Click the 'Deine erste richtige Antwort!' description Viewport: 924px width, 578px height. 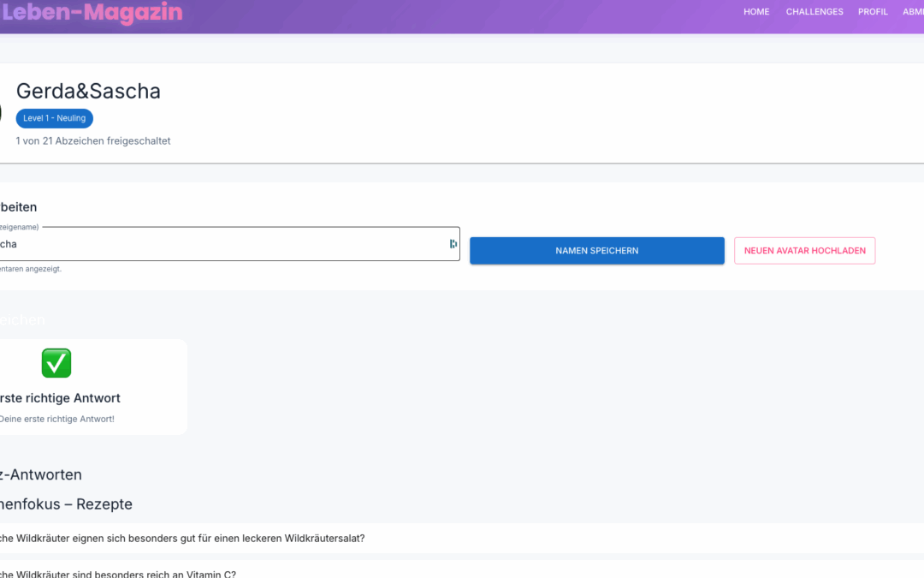[x=57, y=419]
